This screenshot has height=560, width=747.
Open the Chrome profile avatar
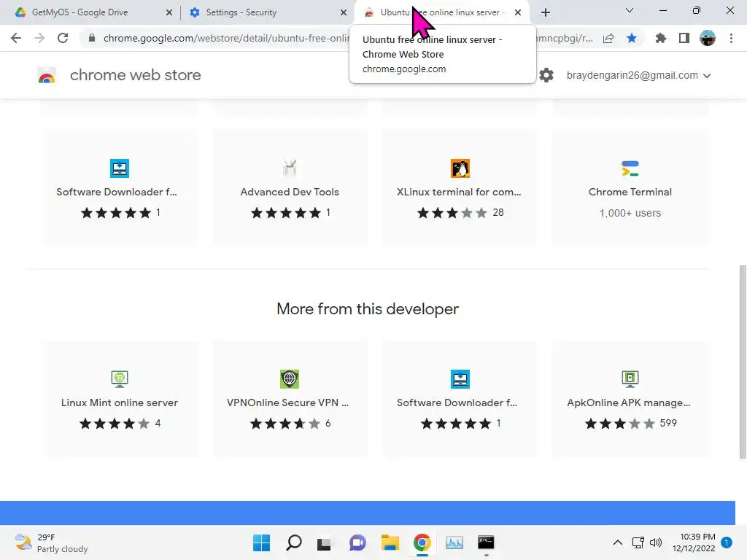pos(708,38)
